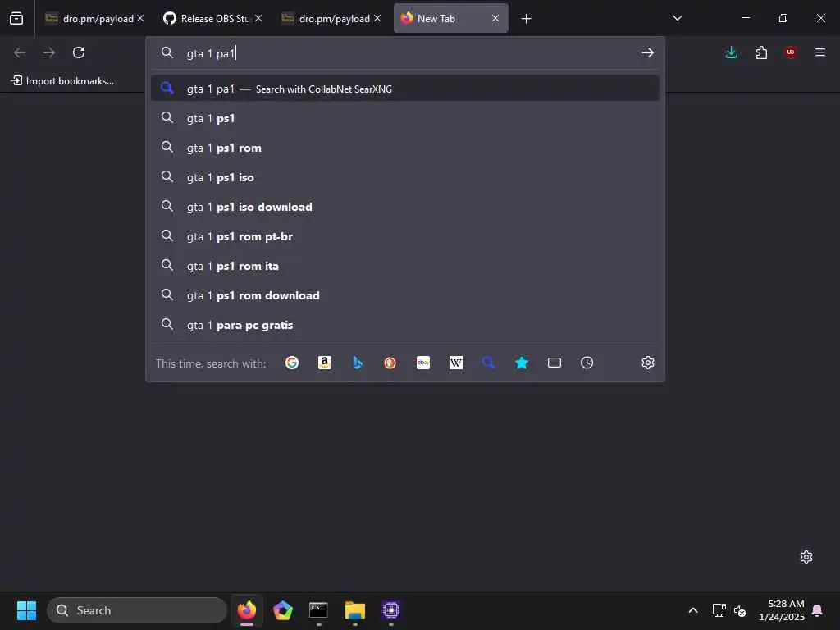
Task: Select suggestion 'gta 1 ps1'
Action: pos(405,118)
